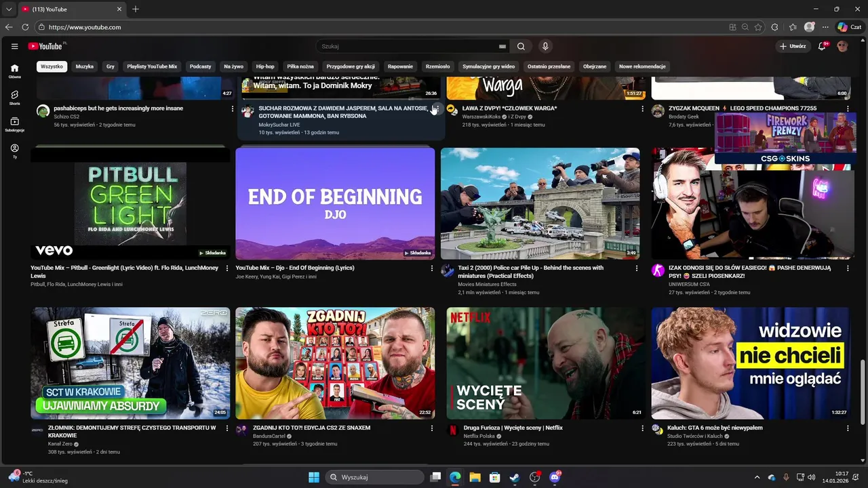Open the Główna home sidebar item
The width and height of the screenshot is (868, 488).
click(14, 71)
